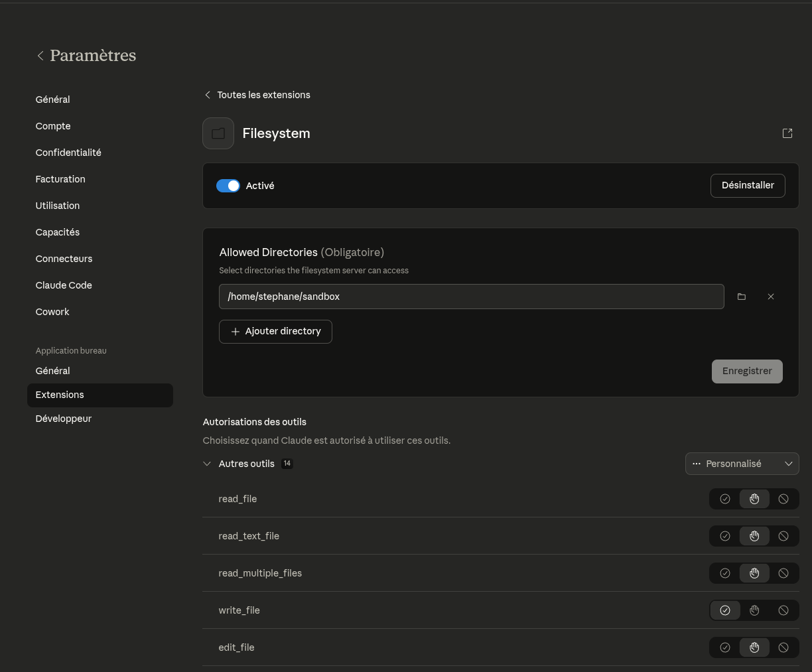Screen dimensions: 812x672
Task: Remove the /home/stephane/sandbox directory entry
Action: pos(771,297)
